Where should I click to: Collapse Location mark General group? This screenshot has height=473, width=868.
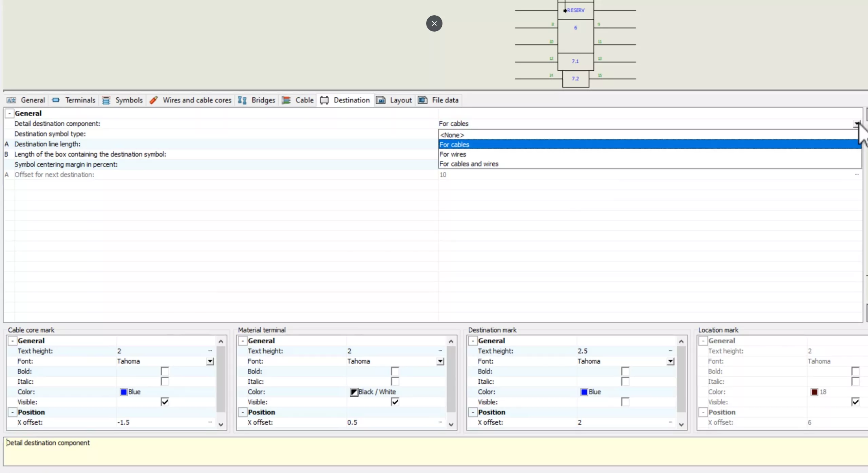pos(703,341)
